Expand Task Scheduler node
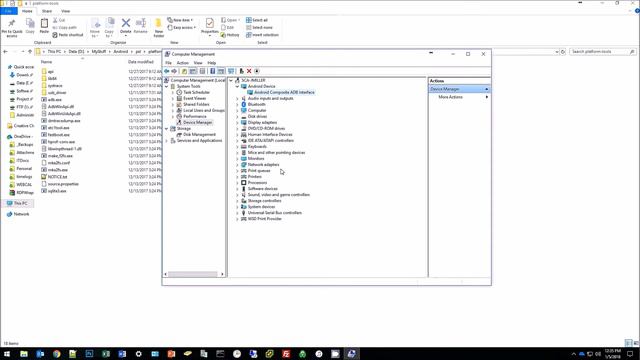The image size is (640, 360). tap(173, 93)
